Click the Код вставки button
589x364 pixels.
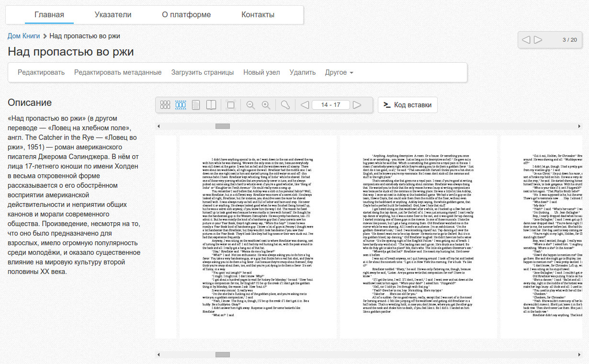408,105
